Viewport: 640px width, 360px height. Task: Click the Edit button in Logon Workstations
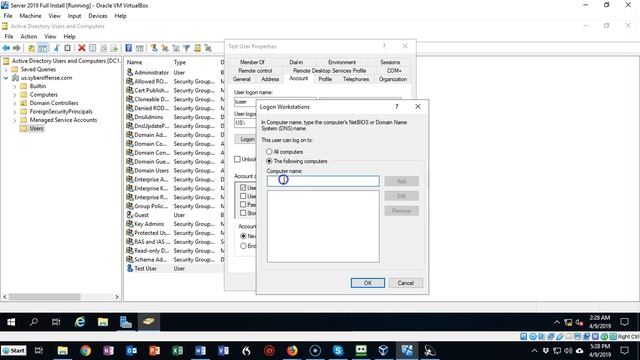coord(402,196)
